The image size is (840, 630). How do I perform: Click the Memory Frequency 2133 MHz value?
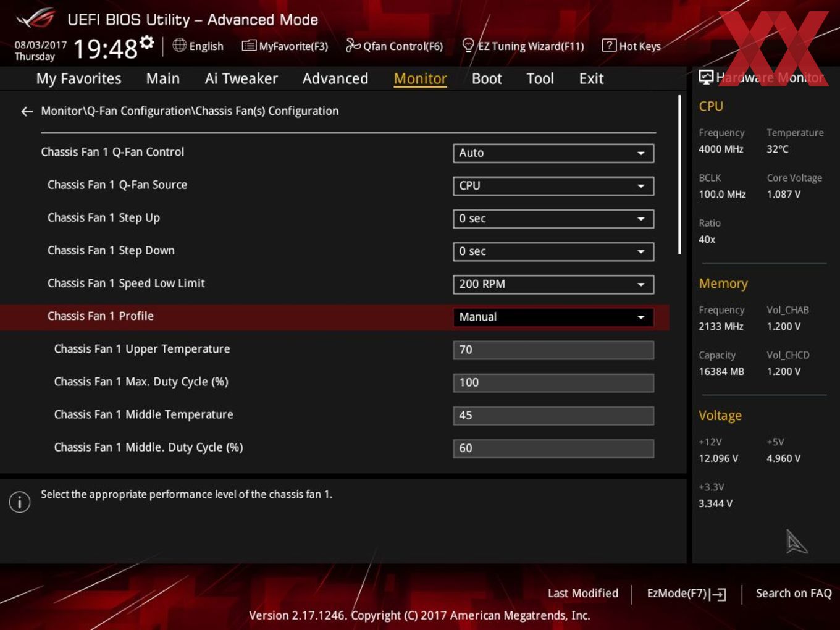pos(721,326)
